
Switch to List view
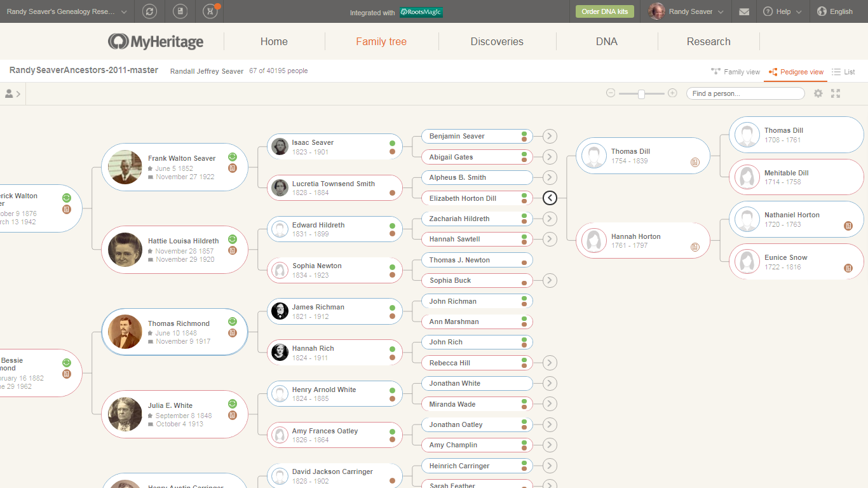843,72
